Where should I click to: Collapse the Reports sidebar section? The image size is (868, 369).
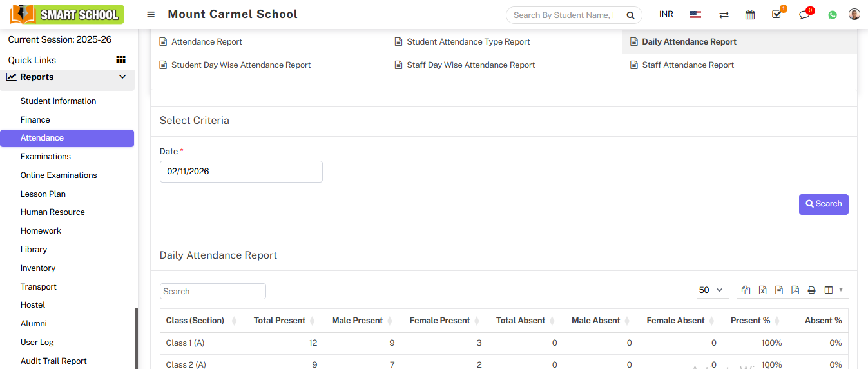pyautogui.click(x=122, y=77)
